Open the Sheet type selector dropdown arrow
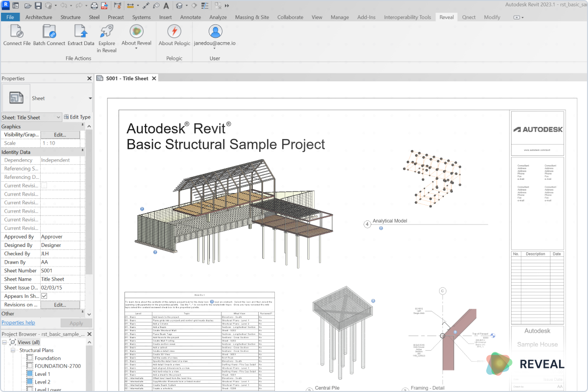The height and width of the screenshot is (392, 588). coord(90,98)
